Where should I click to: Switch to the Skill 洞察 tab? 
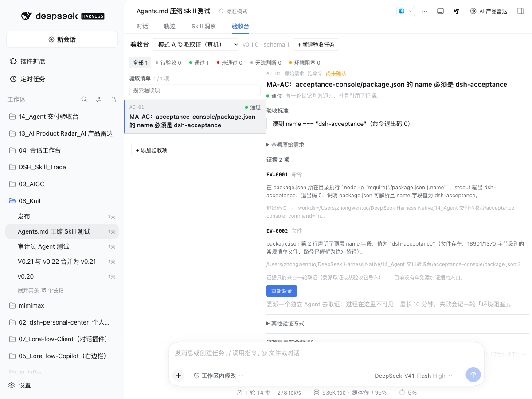coord(204,26)
